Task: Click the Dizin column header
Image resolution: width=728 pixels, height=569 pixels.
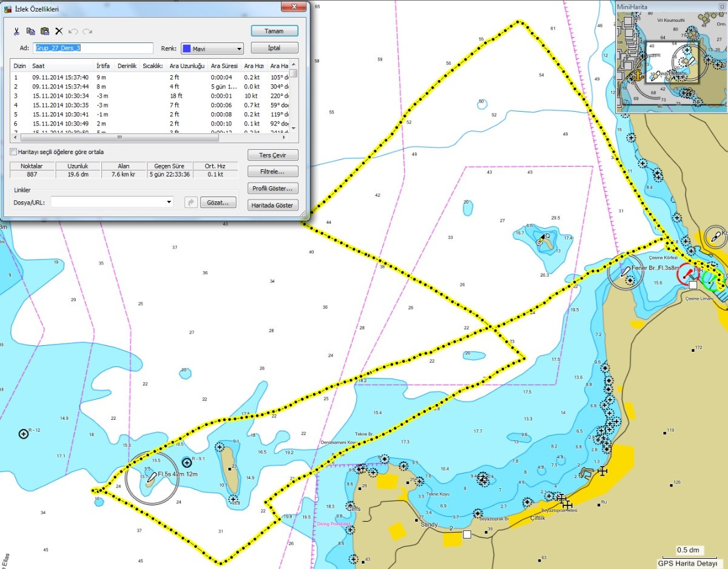Action: coord(21,66)
